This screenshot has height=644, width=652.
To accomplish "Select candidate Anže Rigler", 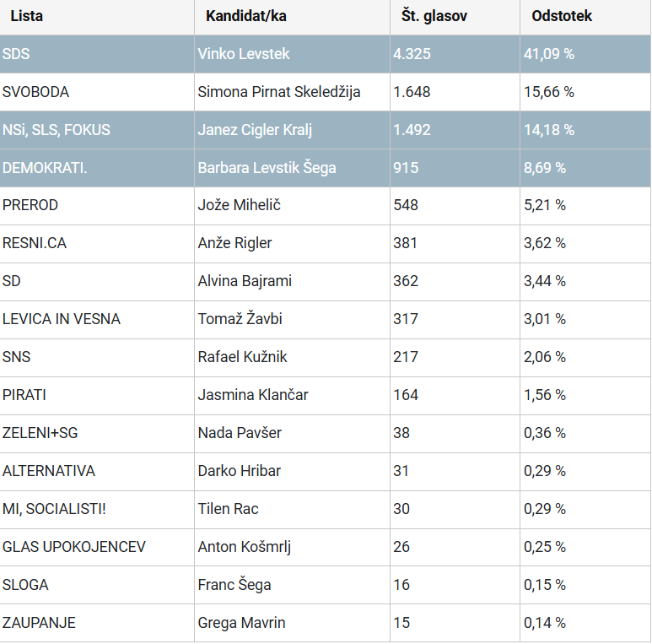I will tap(234, 243).
